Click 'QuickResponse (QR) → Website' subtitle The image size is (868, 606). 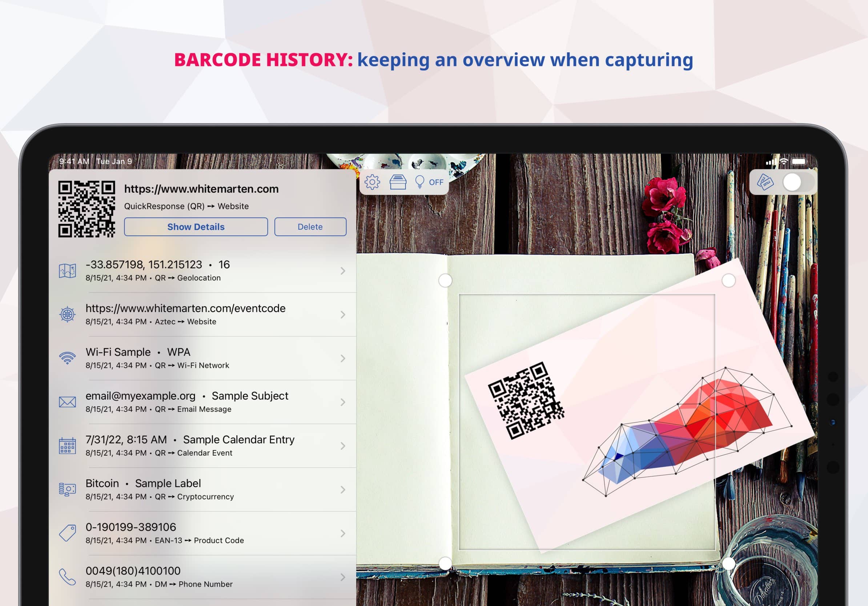pyautogui.click(x=186, y=206)
